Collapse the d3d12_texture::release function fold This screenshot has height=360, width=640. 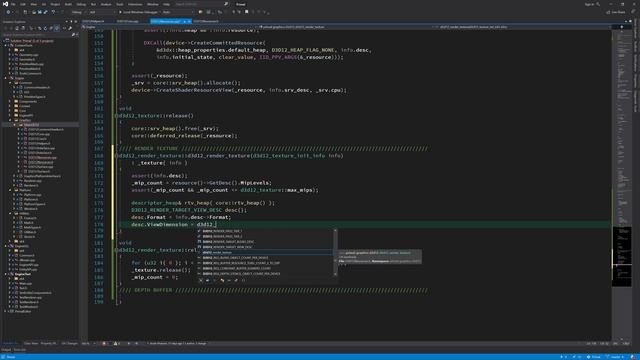point(117,116)
